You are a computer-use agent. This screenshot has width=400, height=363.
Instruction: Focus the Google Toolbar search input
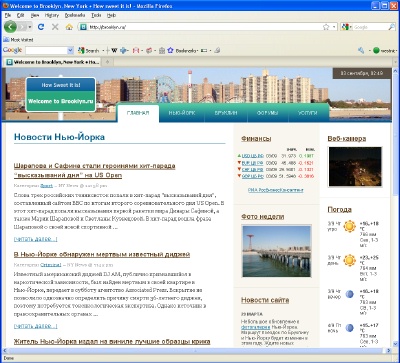(x=46, y=50)
